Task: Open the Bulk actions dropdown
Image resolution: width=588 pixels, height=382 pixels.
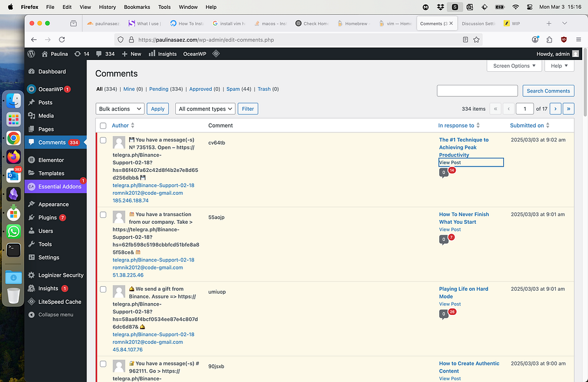Action: [x=120, y=109]
